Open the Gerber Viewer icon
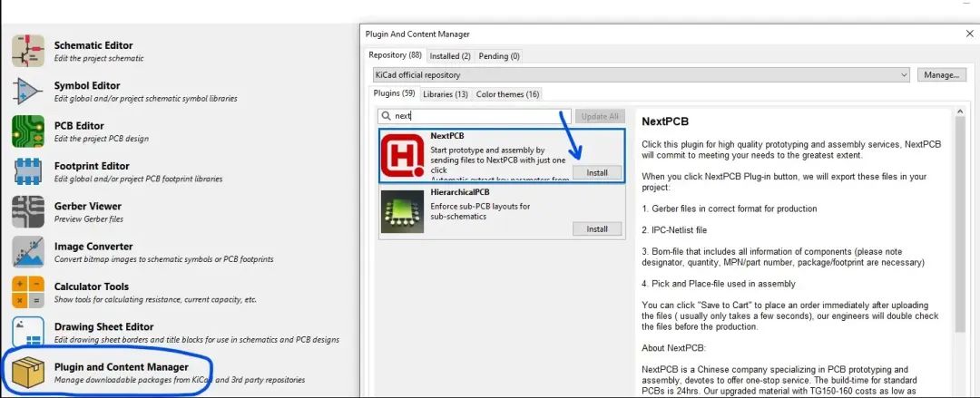This screenshot has width=980, height=398. [x=27, y=211]
